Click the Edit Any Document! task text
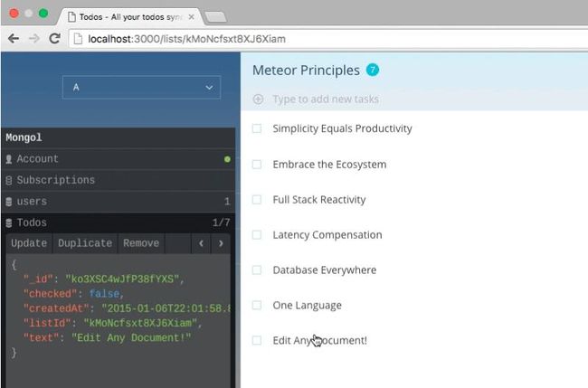The height and width of the screenshot is (388, 588). (x=320, y=340)
